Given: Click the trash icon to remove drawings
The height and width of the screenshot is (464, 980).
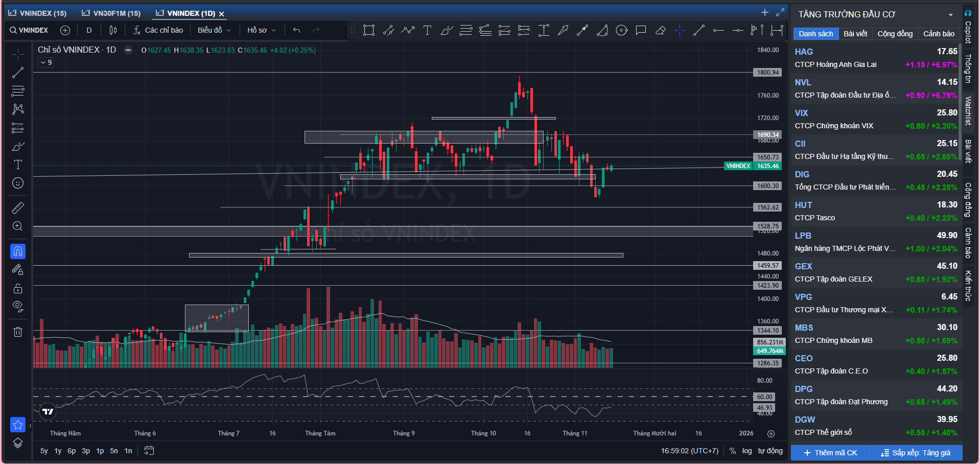Looking at the screenshot, I should (x=18, y=332).
